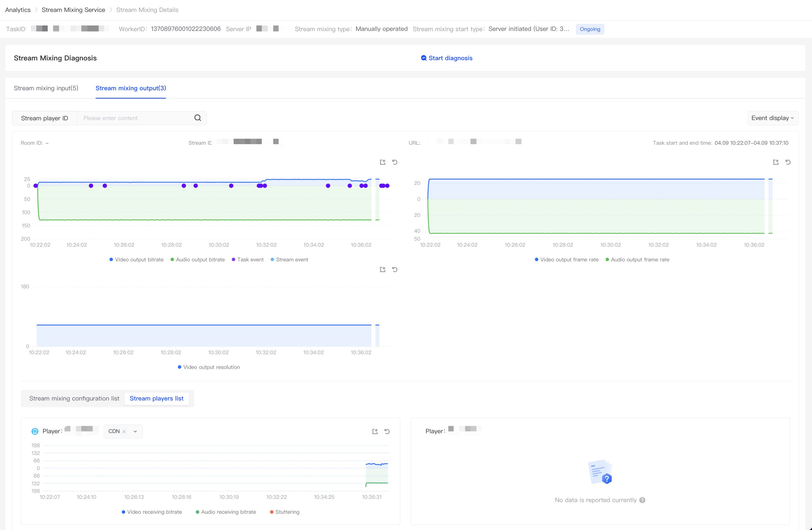Open Stream mixing configuration list tab
Viewport: 812px width, 530px height.
[x=74, y=398]
